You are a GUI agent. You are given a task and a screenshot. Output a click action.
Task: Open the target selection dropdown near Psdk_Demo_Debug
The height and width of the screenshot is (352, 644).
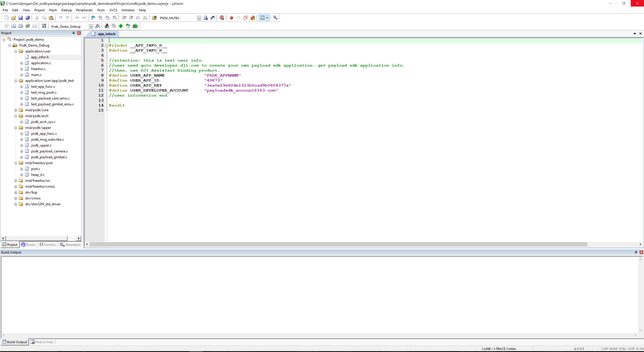click(x=91, y=26)
